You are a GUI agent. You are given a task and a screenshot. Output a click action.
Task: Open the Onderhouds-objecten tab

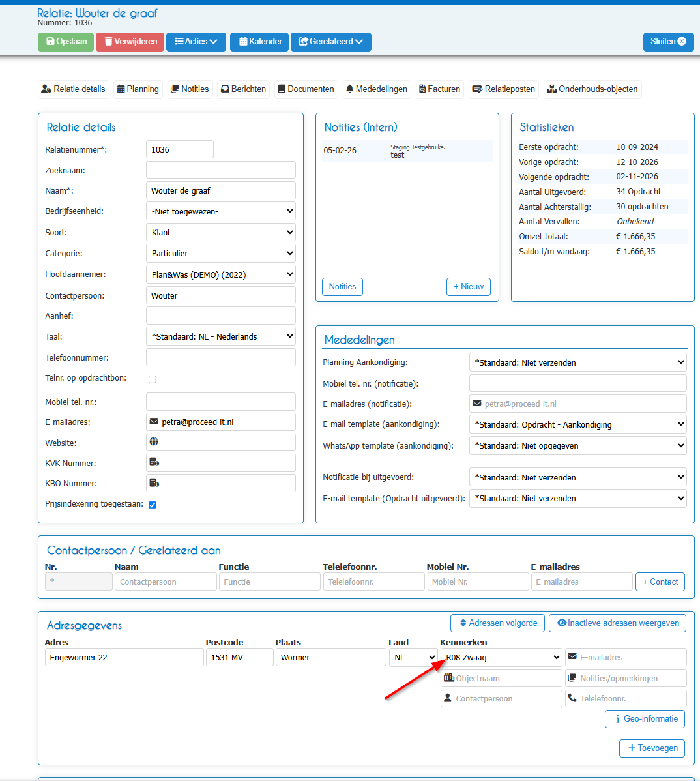(x=592, y=89)
